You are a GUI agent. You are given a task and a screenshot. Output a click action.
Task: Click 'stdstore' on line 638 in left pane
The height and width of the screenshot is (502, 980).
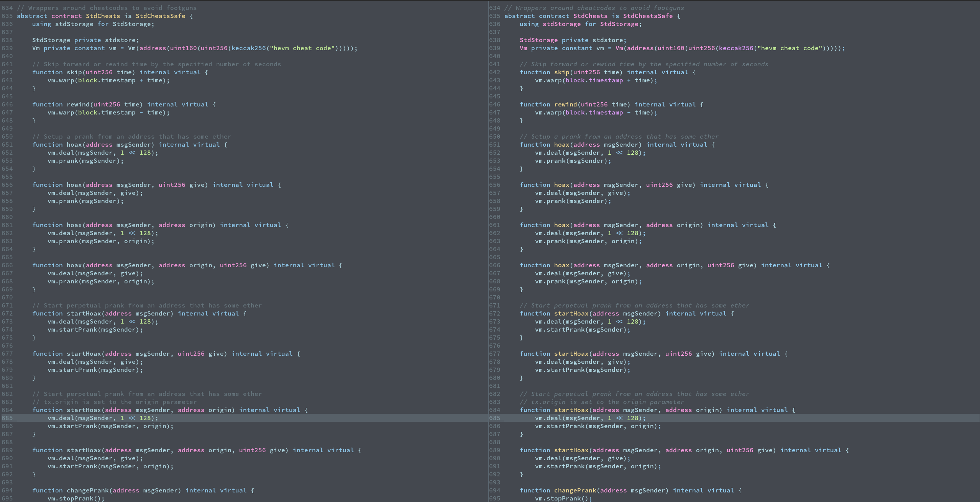coord(120,40)
